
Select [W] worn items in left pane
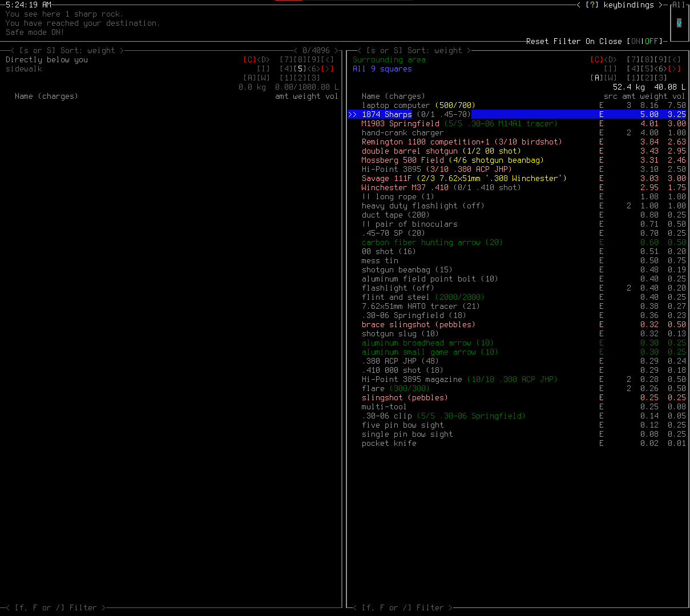pos(264,78)
